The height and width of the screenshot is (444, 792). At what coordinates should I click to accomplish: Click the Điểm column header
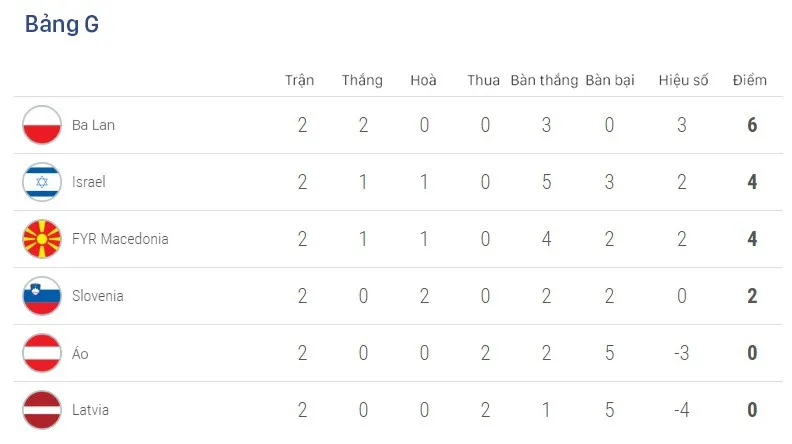click(x=750, y=80)
